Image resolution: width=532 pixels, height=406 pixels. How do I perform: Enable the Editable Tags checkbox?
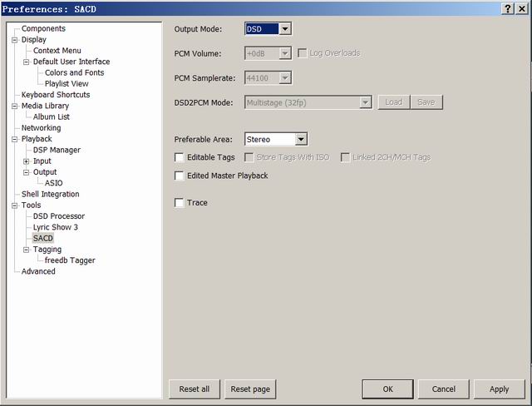180,157
